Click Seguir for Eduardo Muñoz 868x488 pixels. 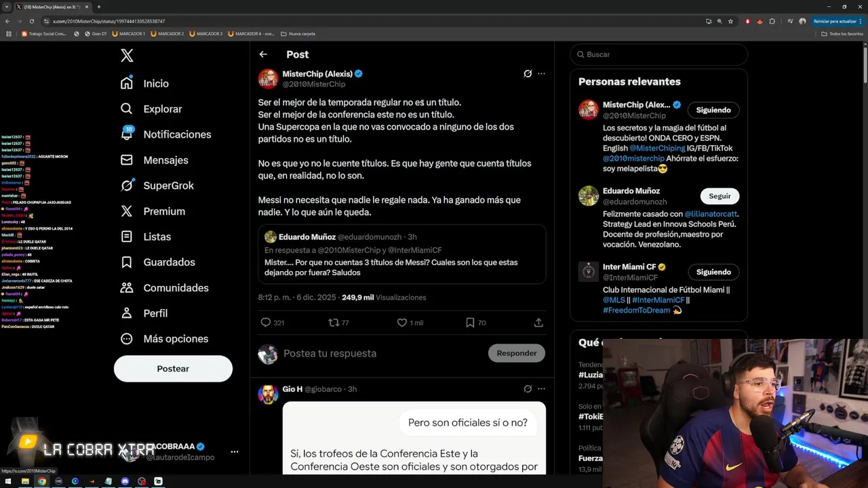coord(719,196)
